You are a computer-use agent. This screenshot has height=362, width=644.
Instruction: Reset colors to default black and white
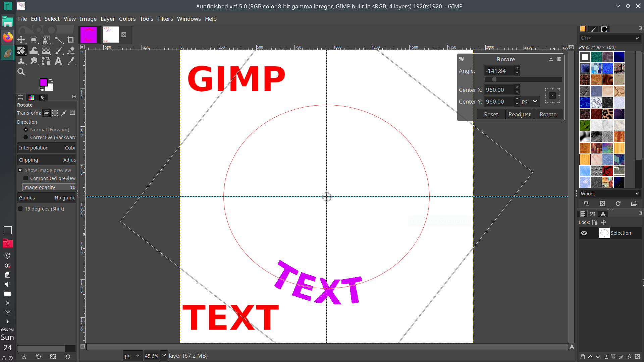(42, 89)
